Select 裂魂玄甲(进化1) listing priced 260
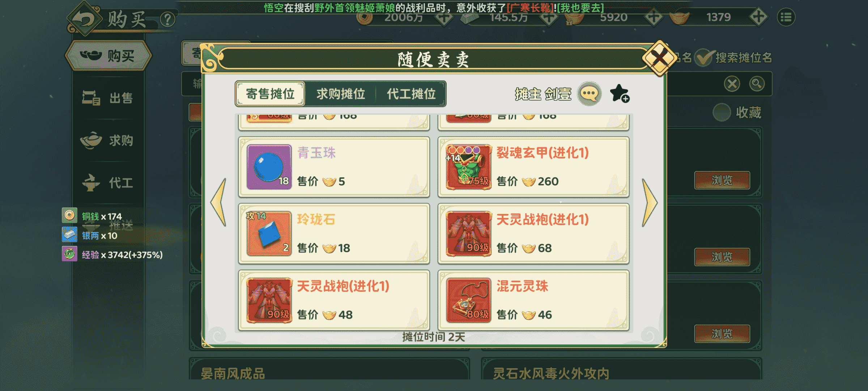This screenshot has width=868, height=391. 533,167
